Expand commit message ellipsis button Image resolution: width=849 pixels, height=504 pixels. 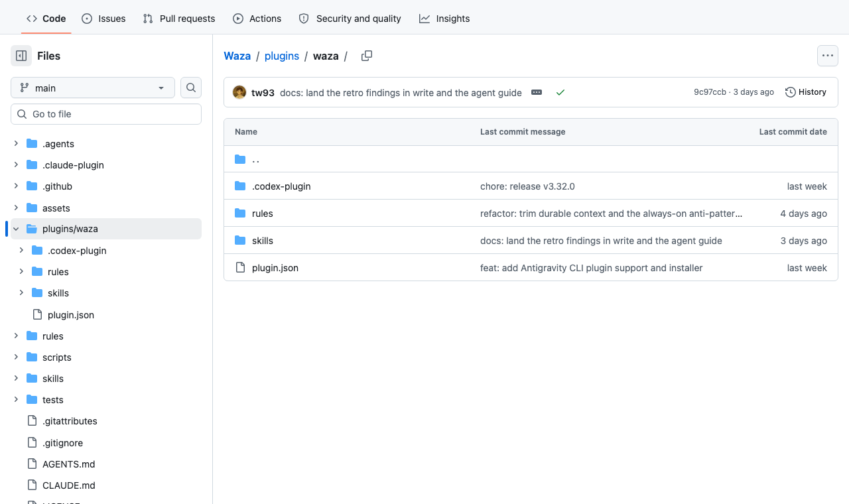point(537,92)
